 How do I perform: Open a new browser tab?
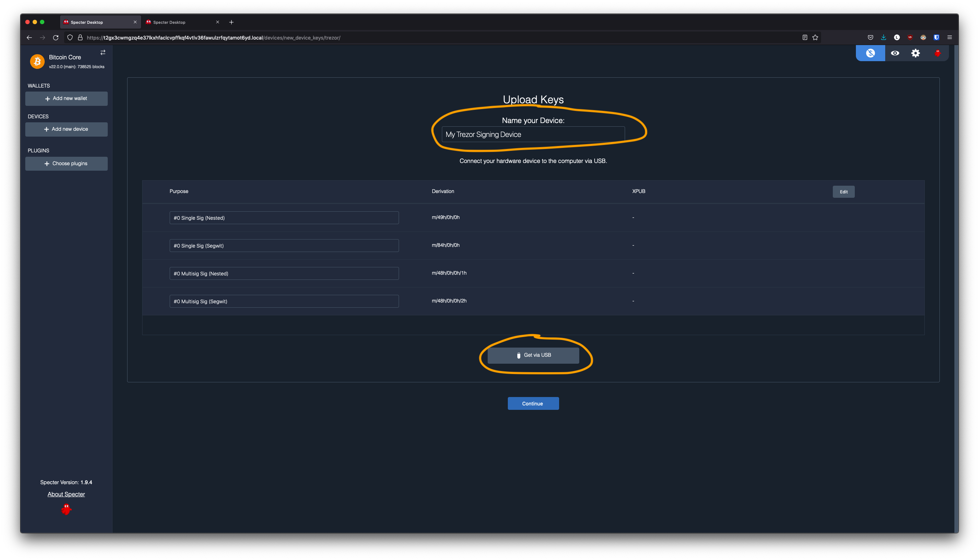pos(231,22)
